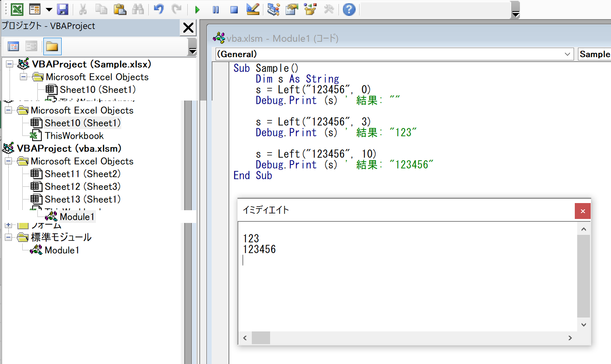Click View Object button in project pane
Viewport: 611px width, 364px height.
click(x=31, y=46)
